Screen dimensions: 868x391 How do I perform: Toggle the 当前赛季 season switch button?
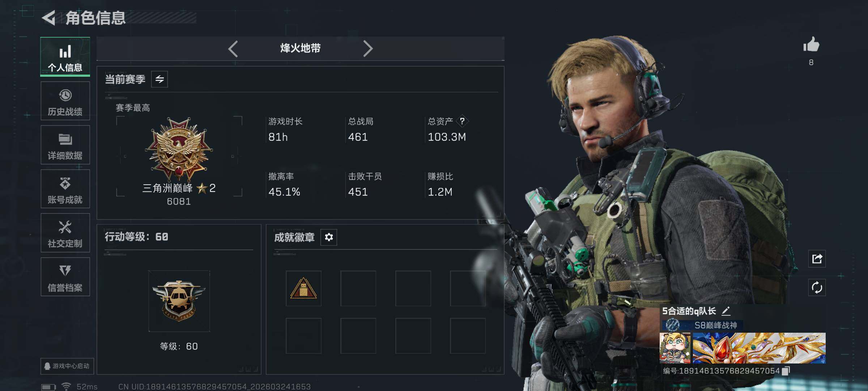coord(159,79)
